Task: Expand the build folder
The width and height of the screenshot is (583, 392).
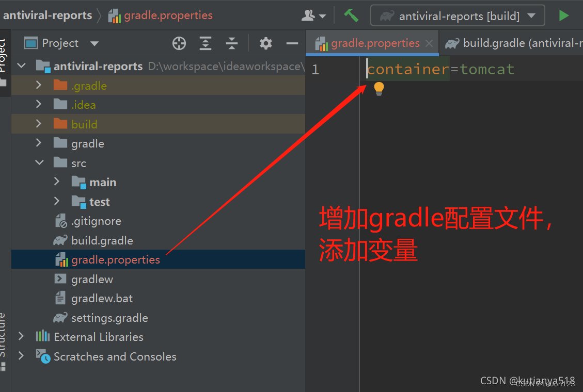Action: coord(39,124)
